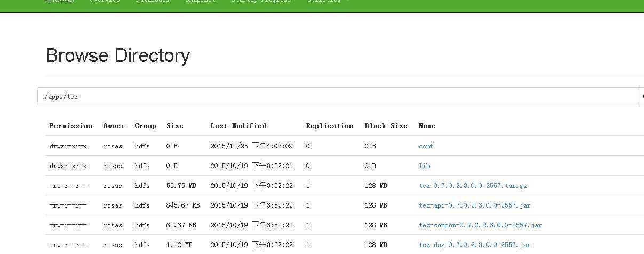Click the owner rosas in the conf row
644x254 pixels.
coord(113,146)
